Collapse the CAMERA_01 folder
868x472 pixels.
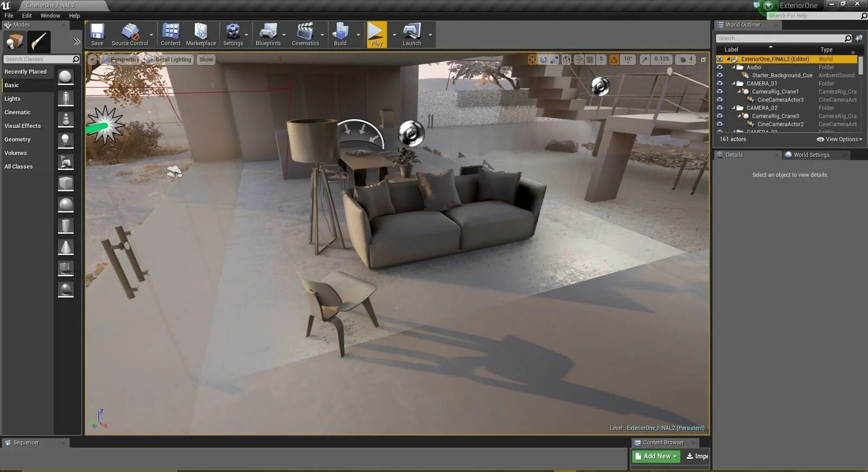(x=733, y=84)
